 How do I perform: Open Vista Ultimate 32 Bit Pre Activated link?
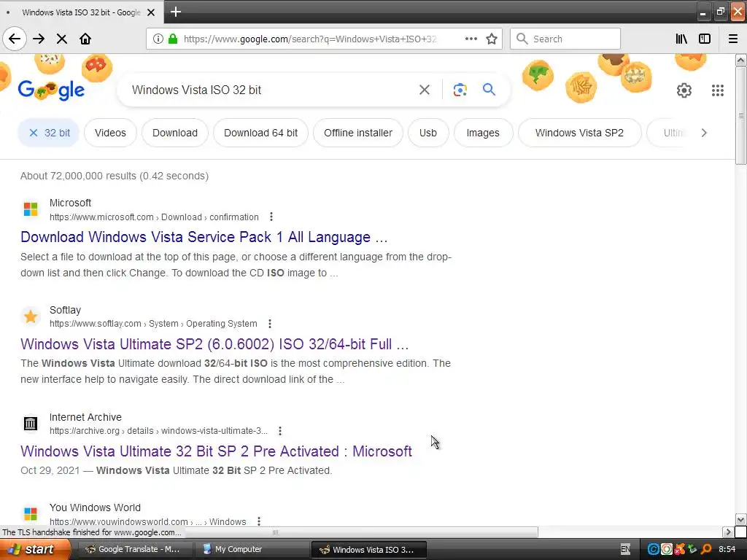216,451
